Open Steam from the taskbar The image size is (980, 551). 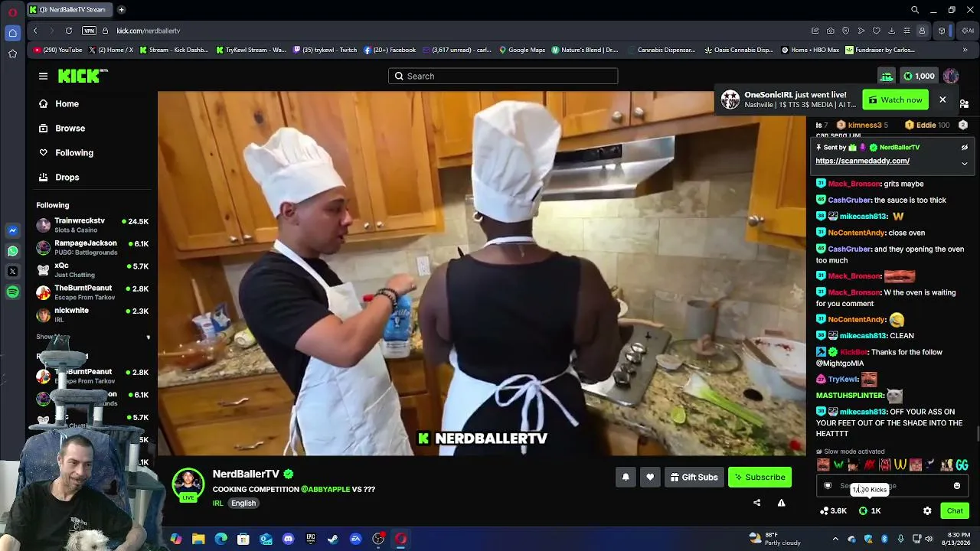[x=333, y=539]
